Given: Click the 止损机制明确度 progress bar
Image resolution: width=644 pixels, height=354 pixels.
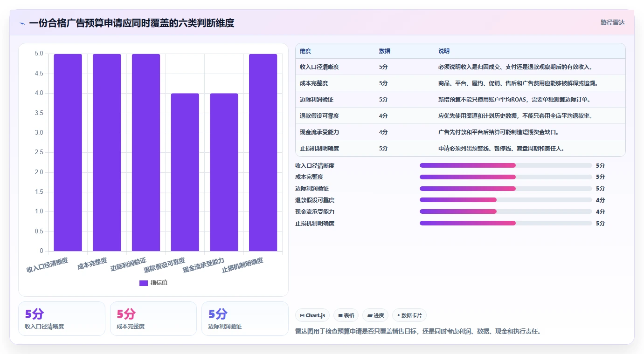Looking at the screenshot, I should [x=506, y=223].
